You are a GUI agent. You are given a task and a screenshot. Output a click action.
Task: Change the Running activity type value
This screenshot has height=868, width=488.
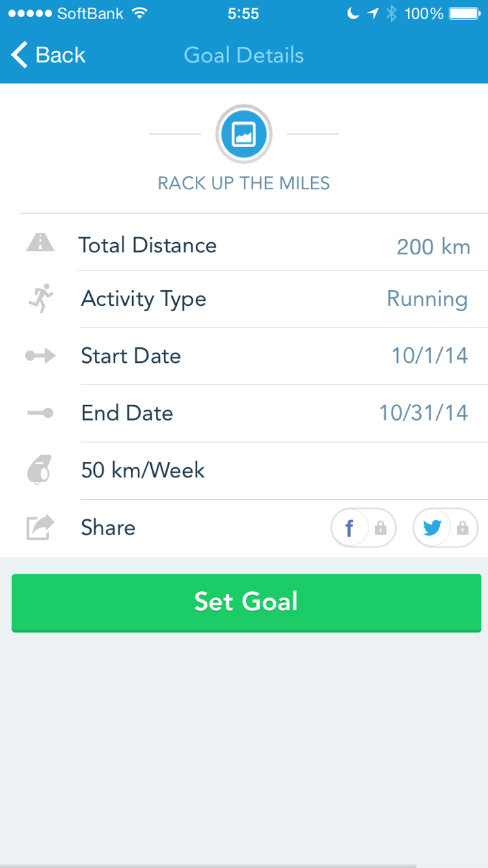coord(427,299)
